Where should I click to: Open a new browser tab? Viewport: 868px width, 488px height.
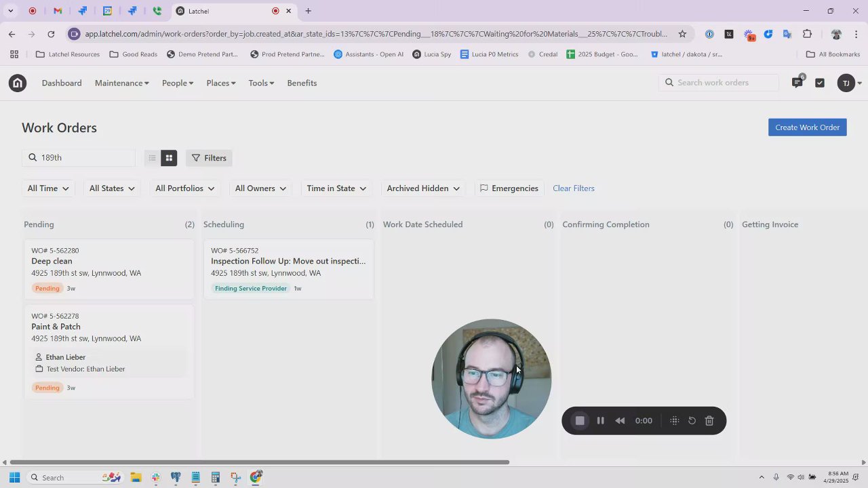[308, 11]
